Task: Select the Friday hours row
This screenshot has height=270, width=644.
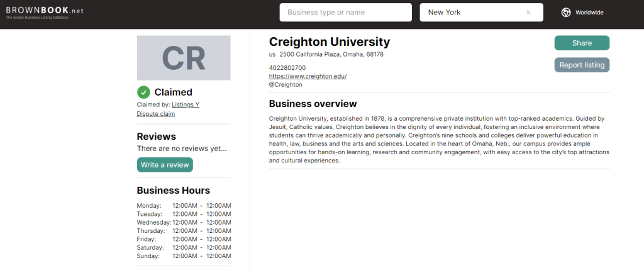Action: (184, 239)
